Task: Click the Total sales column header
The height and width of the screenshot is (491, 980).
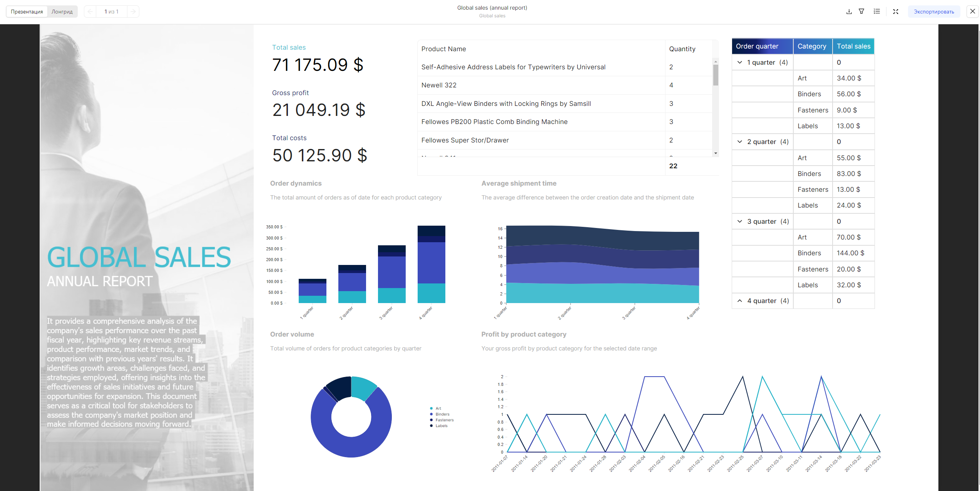Action: (x=853, y=46)
